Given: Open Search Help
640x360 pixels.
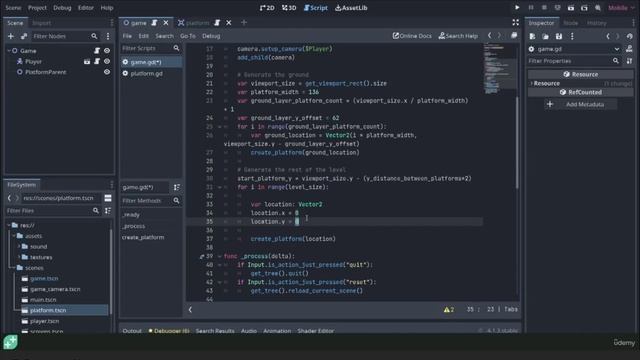Looking at the screenshot, I should click(x=458, y=36).
